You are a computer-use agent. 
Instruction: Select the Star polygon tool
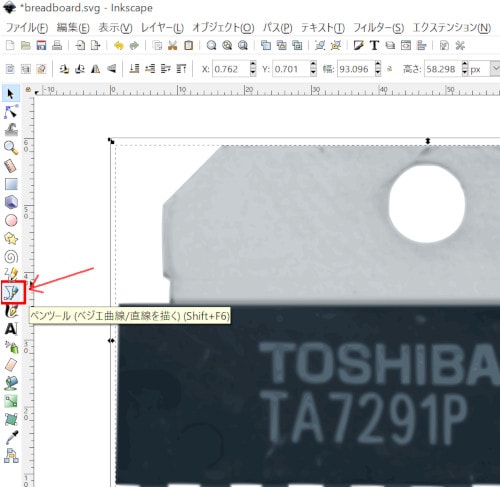click(11, 238)
